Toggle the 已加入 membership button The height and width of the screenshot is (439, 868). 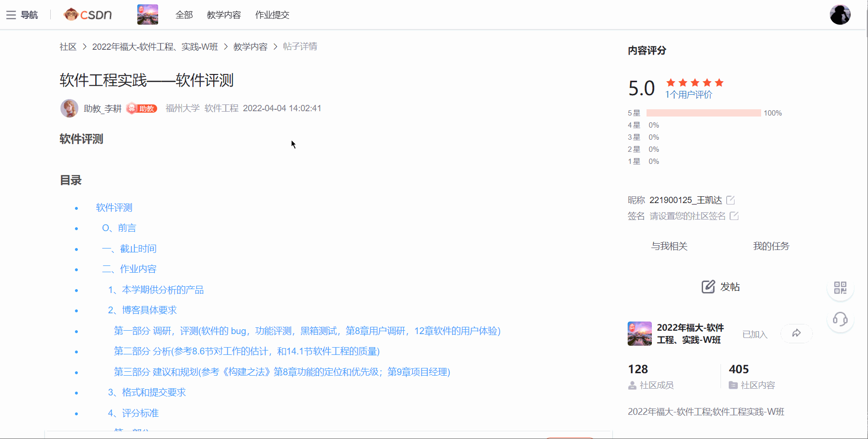tap(754, 334)
